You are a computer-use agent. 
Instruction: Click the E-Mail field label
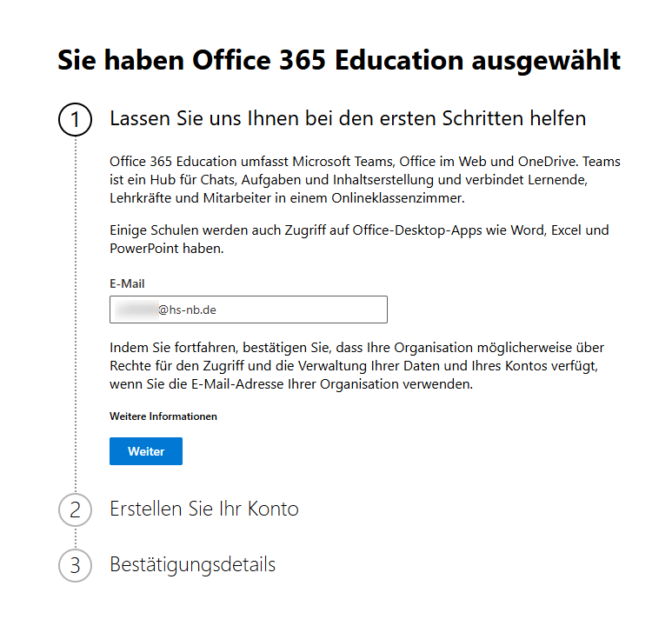(x=127, y=284)
